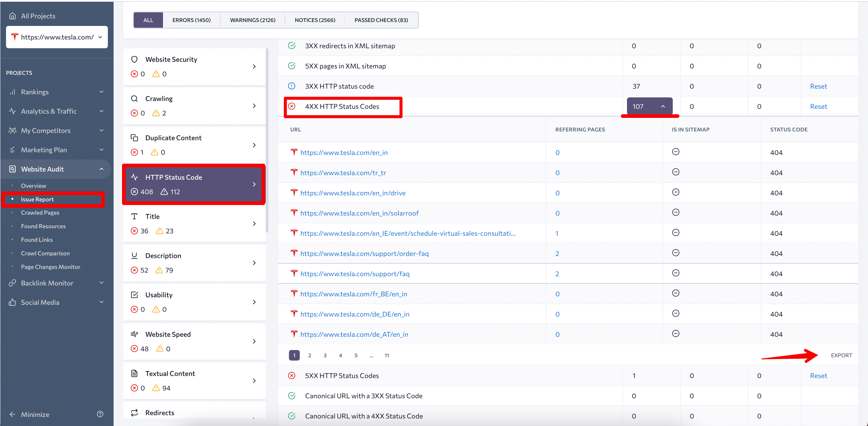Click the Duplicate Content copy icon
The image size is (868, 426).
coord(134,137)
